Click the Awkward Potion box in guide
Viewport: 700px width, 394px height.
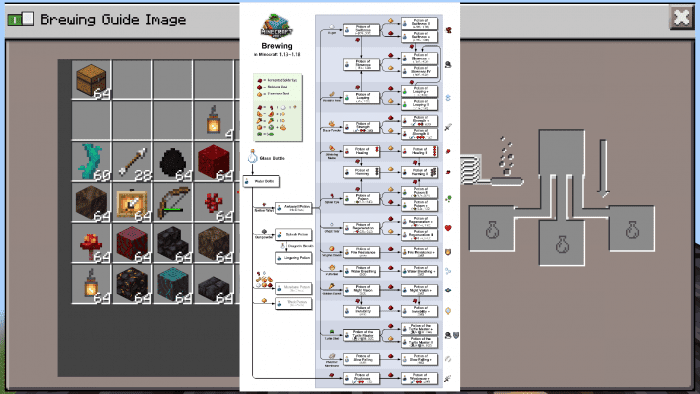point(294,208)
